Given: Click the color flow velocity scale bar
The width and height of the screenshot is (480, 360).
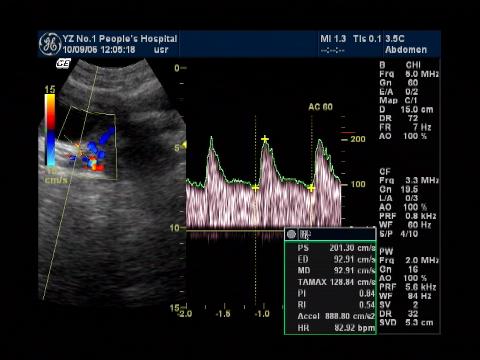Looking at the screenshot, I should (50, 130).
